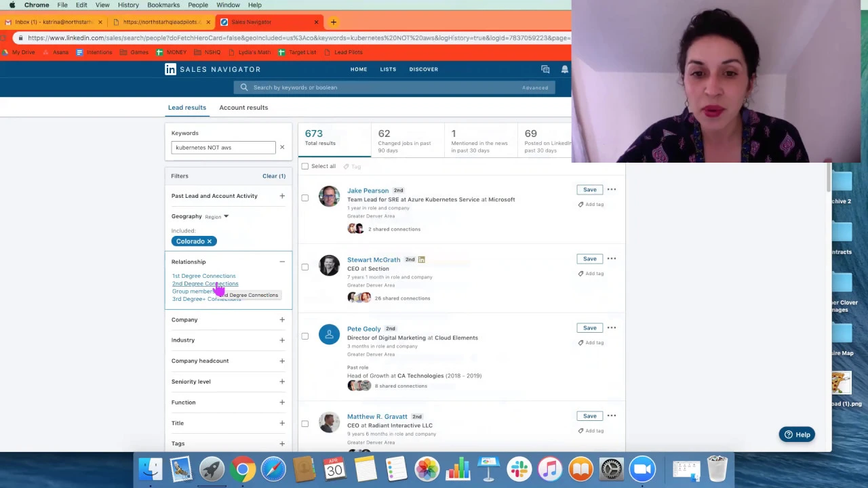The width and height of the screenshot is (868, 488).
Task: Tick the checkbox for Pete Geoly
Action: click(x=305, y=336)
